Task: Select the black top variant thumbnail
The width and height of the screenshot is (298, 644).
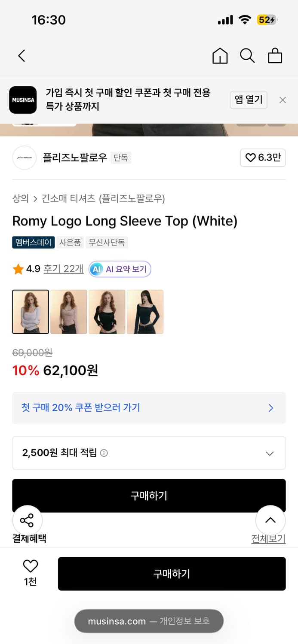Action: point(107,312)
